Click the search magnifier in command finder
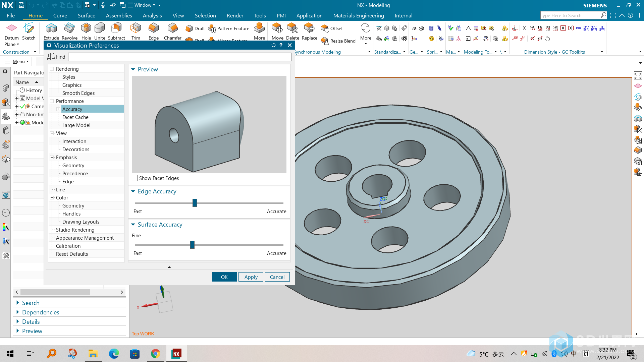Viewport: 644px width, 362px height. pyautogui.click(x=603, y=15)
